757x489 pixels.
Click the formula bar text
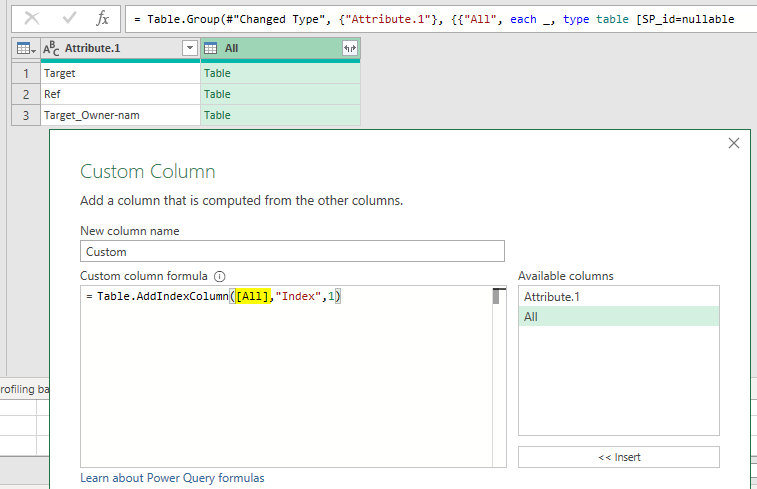(434, 19)
